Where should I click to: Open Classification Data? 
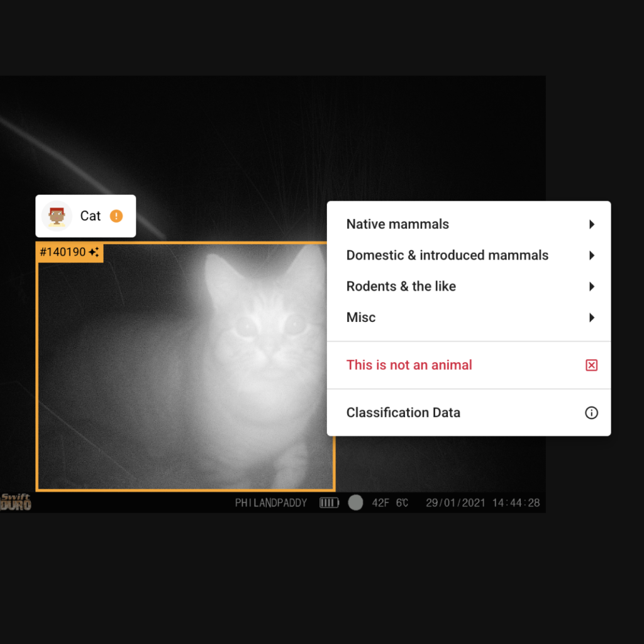tap(403, 413)
